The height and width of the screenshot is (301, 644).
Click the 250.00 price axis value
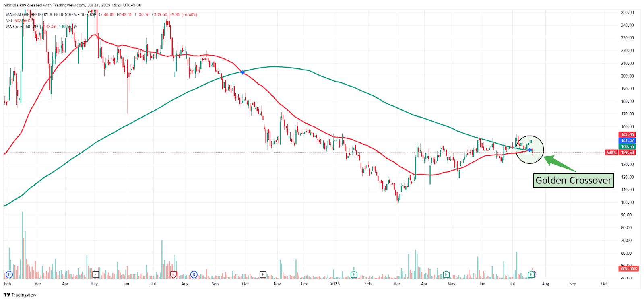click(627, 12)
